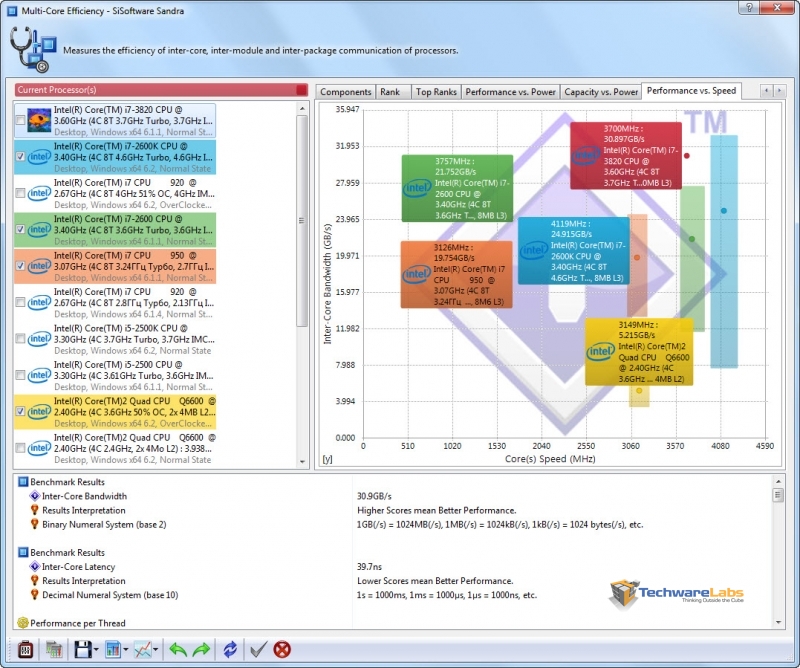This screenshot has width=800, height=668.
Task: Enable the i7-3820 processor checkbox
Action: (x=20, y=120)
